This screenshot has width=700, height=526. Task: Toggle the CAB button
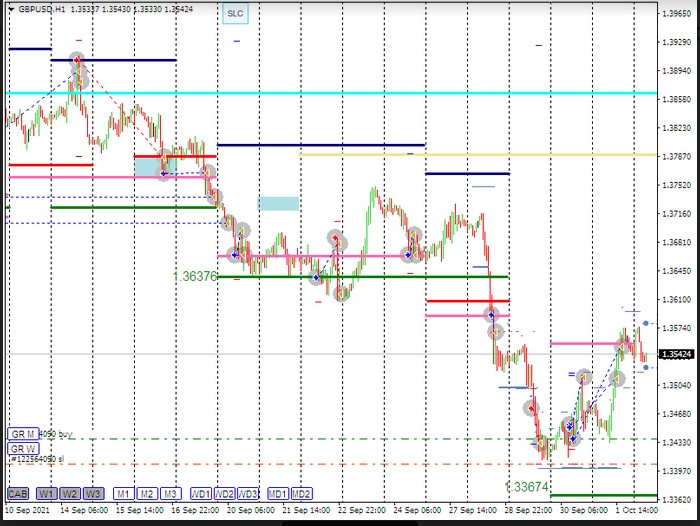[17, 494]
